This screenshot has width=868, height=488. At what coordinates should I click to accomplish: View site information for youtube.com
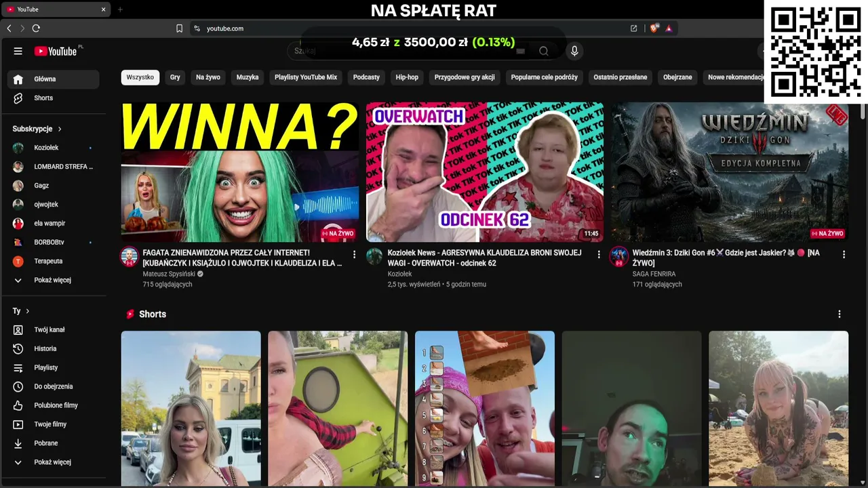point(197,28)
